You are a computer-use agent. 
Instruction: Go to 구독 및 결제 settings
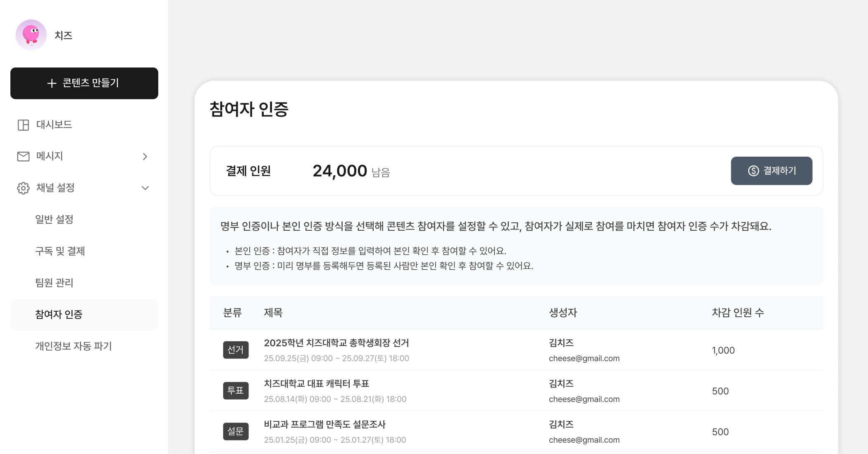click(x=60, y=251)
